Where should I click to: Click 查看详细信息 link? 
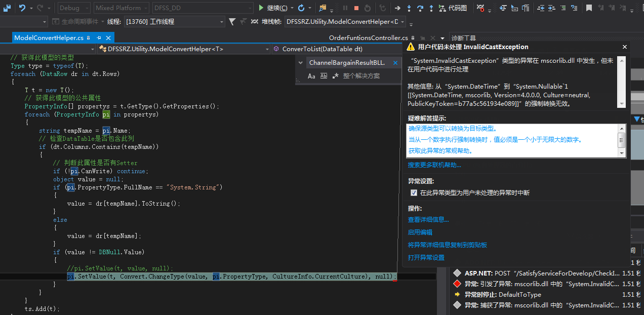[x=428, y=220]
